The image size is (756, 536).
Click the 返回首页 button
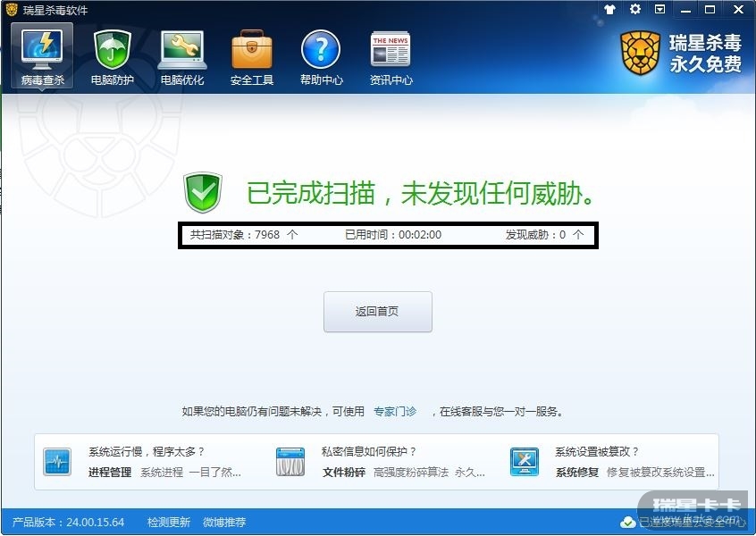[377, 312]
